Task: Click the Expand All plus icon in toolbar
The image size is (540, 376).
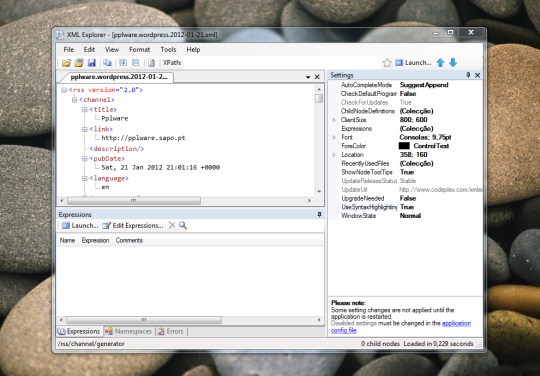Action: point(123,63)
